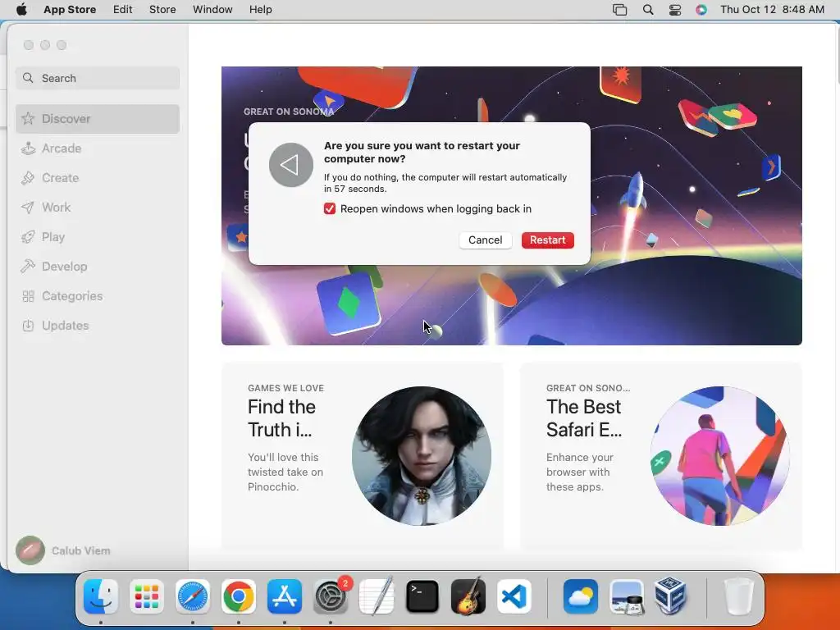Open Finder from the Dock
Screen dimensions: 840x630
click(101, 596)
